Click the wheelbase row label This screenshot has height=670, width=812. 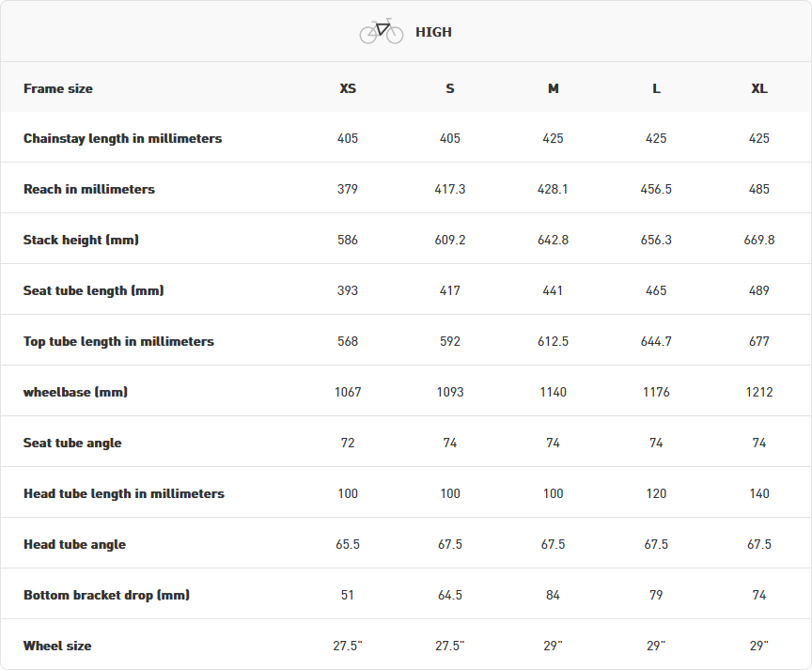pyautogui.click(x=75, y=392)
